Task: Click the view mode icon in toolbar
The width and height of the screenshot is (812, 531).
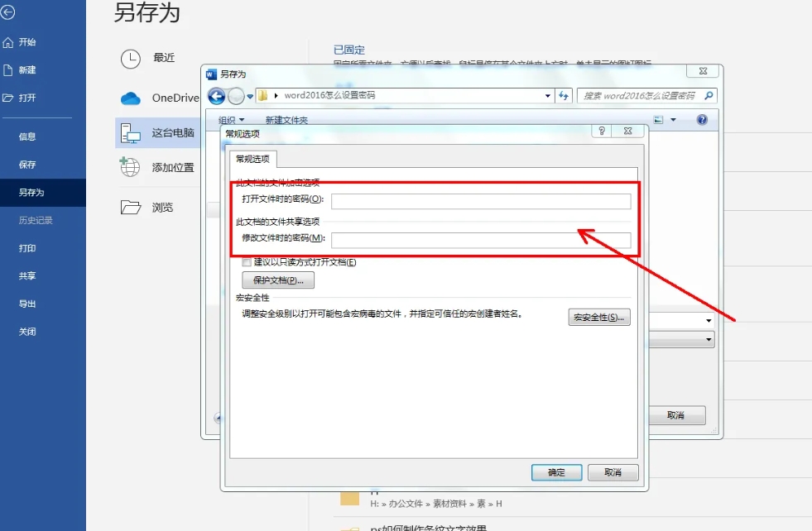Action: 658,120
